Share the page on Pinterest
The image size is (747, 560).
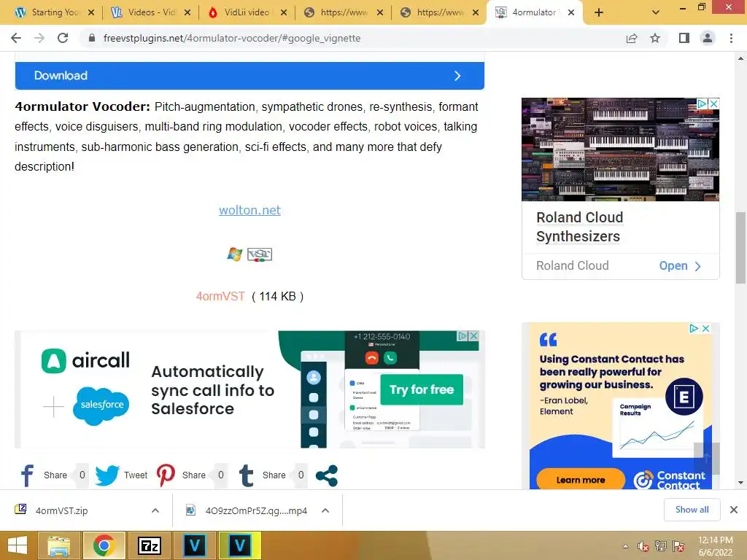point(166,475)
